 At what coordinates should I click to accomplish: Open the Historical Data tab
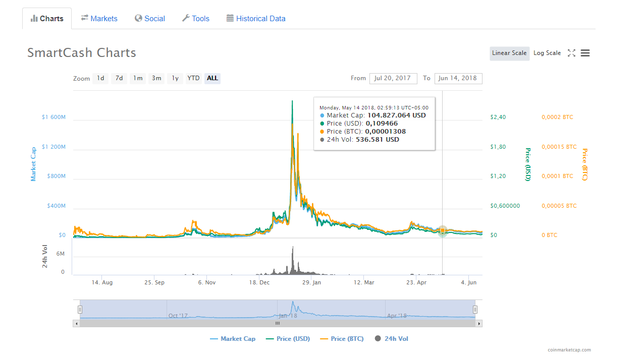click(256, 19)
